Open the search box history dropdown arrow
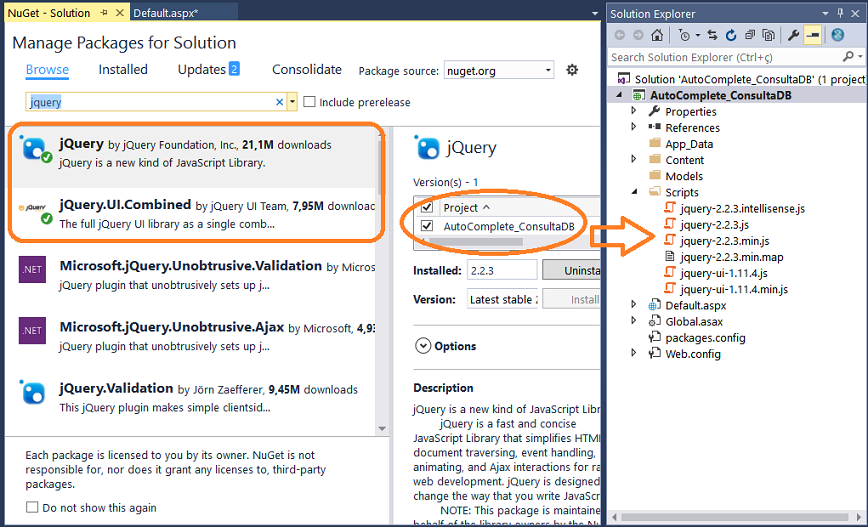The image size is (868, 527). coord(292,102)
